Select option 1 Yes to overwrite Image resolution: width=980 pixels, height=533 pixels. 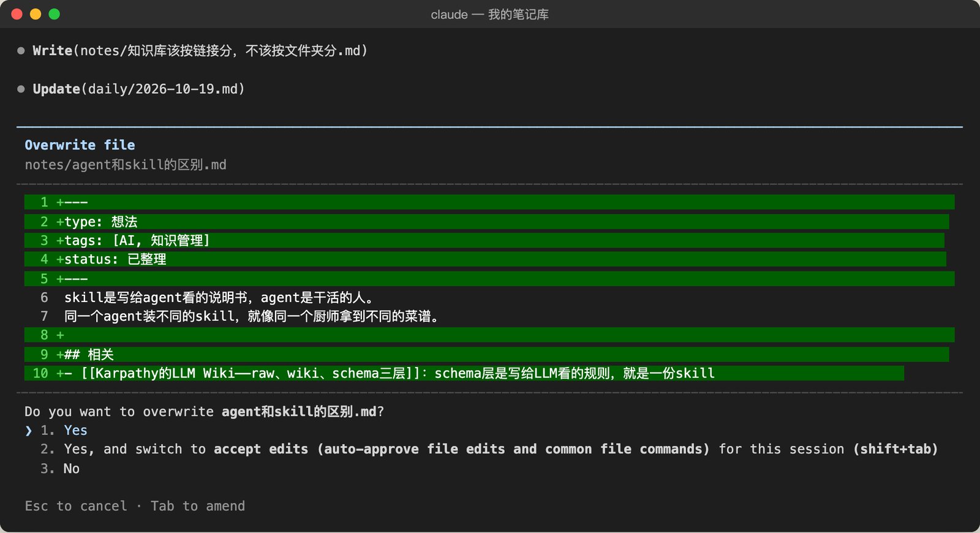(x=64, y=431)
